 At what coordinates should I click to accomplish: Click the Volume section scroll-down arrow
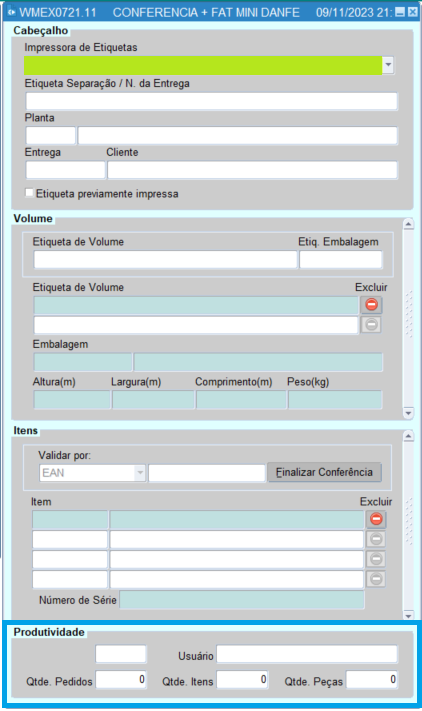408,413
